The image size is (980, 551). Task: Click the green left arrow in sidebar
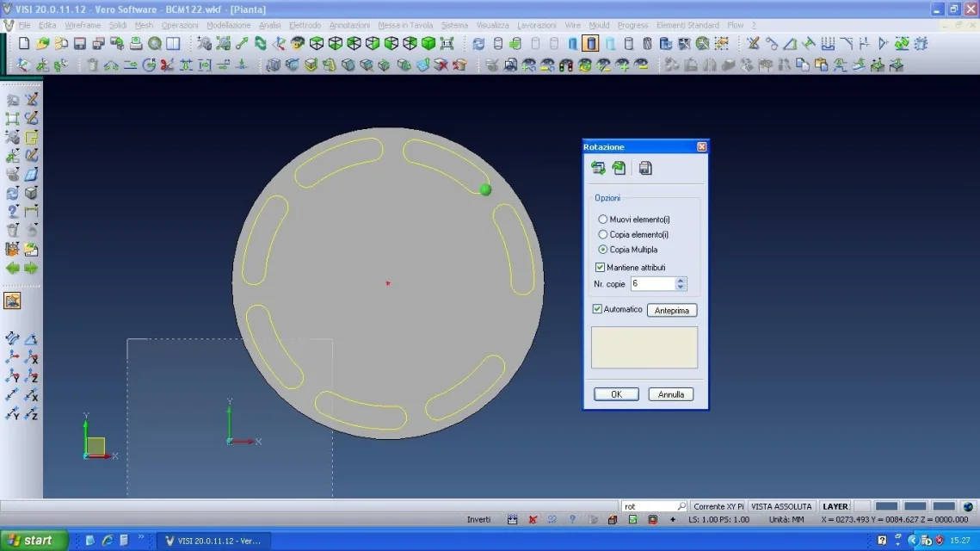13,269
